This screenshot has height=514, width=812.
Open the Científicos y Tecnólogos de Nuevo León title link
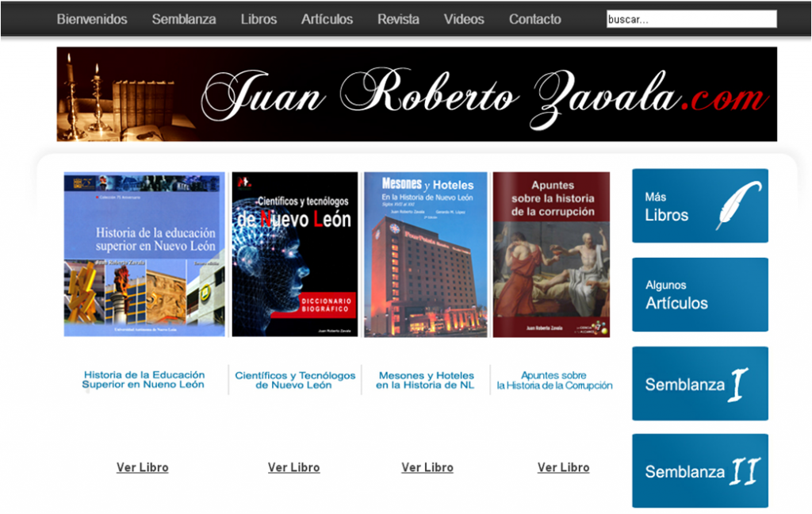point(294,380)
